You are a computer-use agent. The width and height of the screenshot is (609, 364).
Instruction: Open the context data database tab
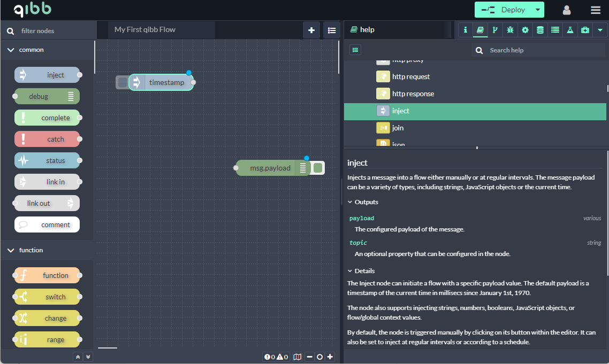541,30
